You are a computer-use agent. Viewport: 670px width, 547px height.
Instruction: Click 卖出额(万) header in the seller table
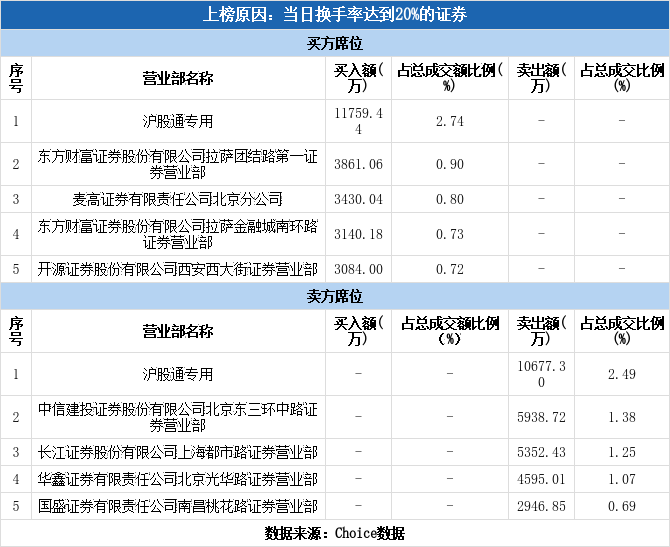pos(541,331)
